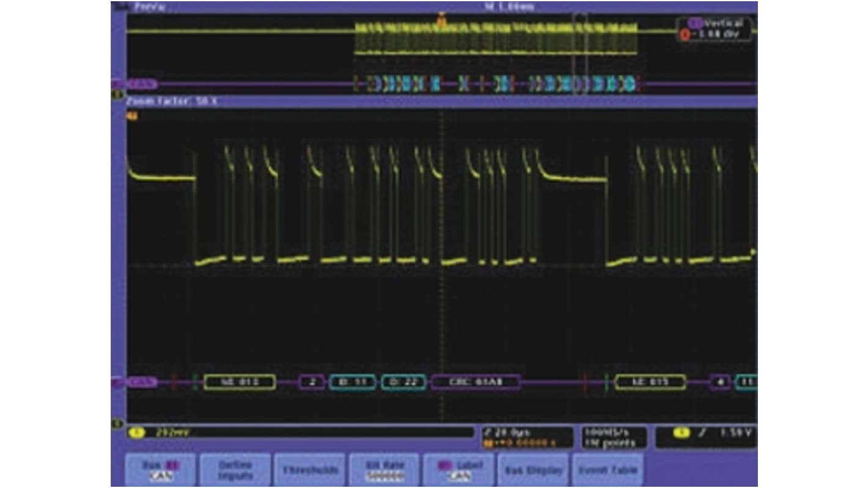The width and height of the screenshot is (868, 488).
Task: Open the Bus Display menu
Action: tap(533, 470)
